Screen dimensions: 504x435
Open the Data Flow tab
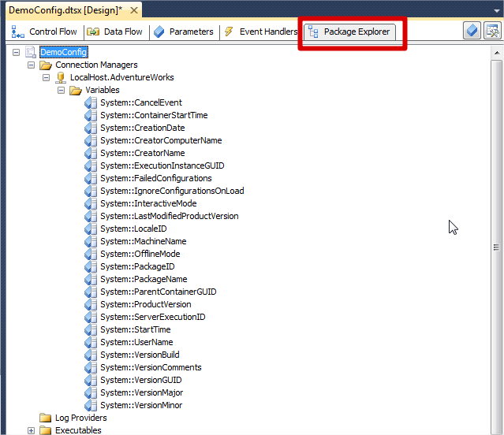tap(115, 32)
